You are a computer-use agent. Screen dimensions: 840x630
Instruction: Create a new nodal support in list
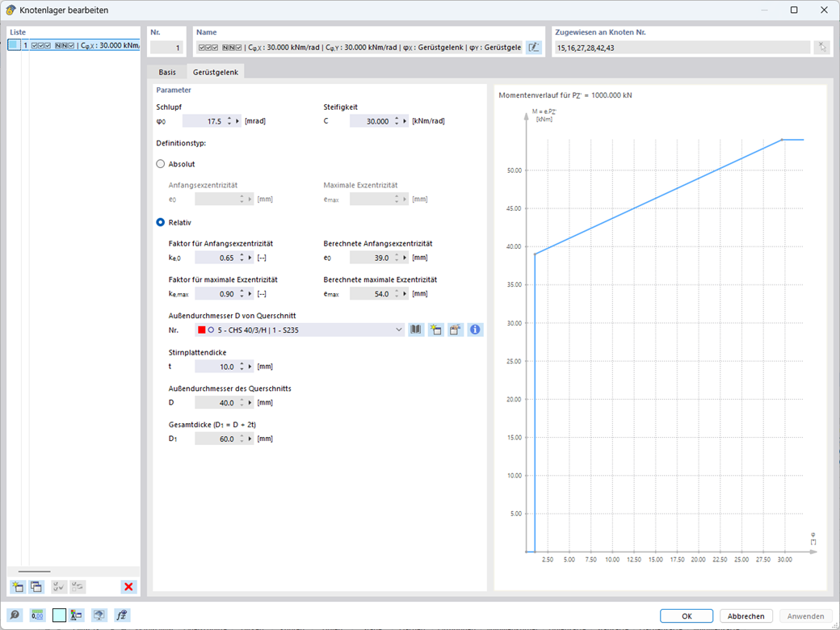18,586
